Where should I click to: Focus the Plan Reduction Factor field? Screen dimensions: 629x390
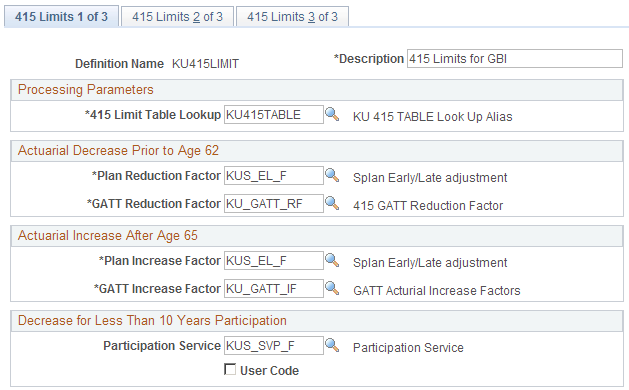coord(274,176)
